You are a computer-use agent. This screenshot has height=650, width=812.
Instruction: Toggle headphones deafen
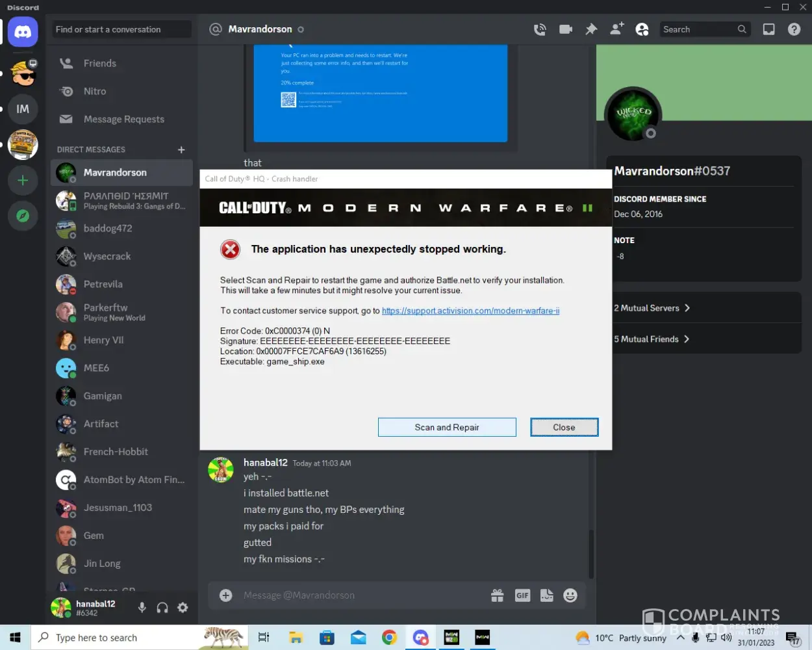162,608
